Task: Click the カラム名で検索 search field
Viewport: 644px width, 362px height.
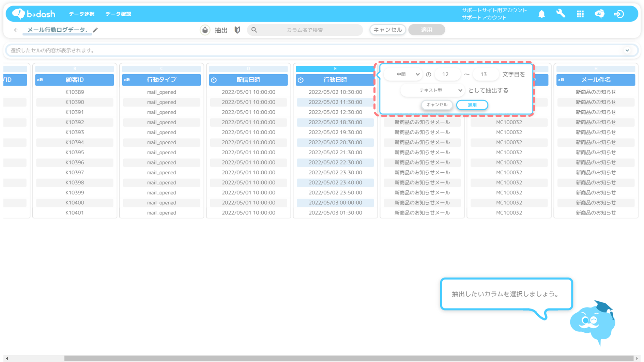Action: tap(305, 30)
